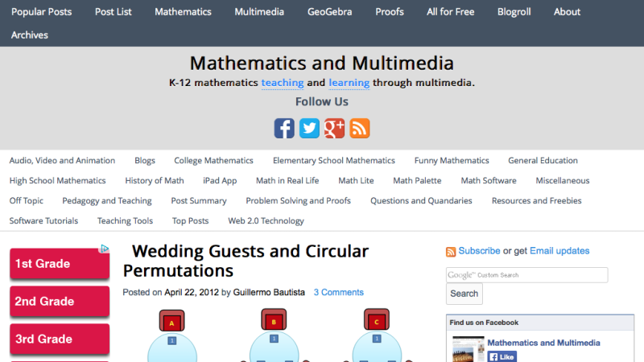Viewport: 644px width, 362px height.
Task: Open the 3 Comments link
Action: pos(338,293)
